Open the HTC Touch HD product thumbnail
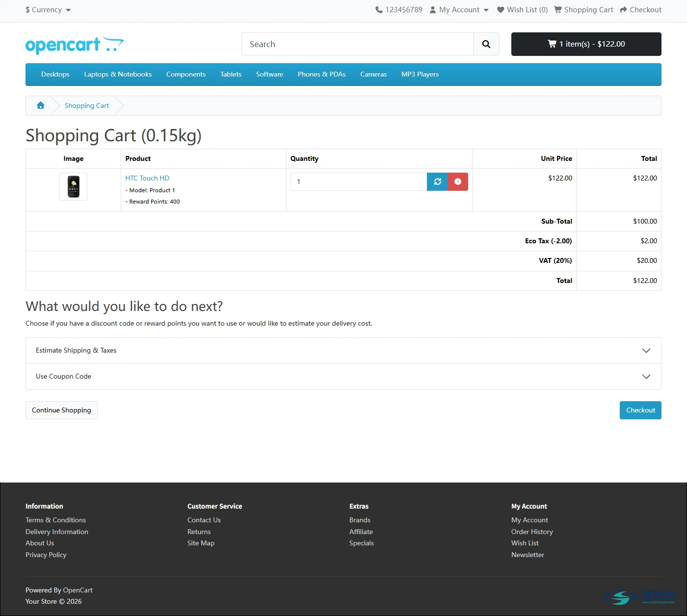Screen dimensions: 687x616 74,186
